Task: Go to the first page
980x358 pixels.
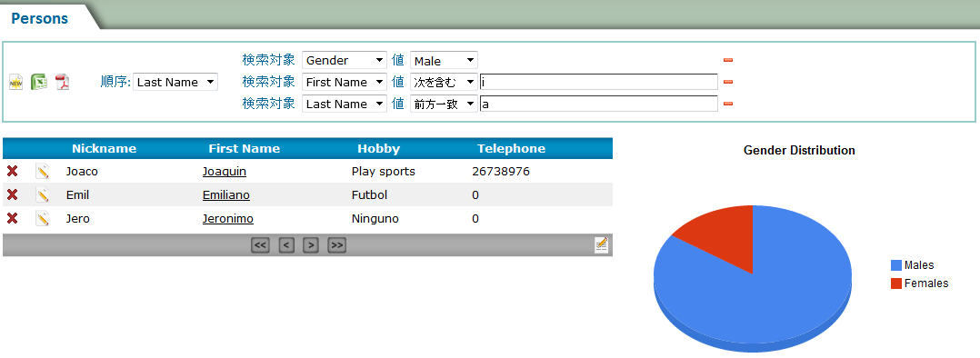Action: (260, 245)
